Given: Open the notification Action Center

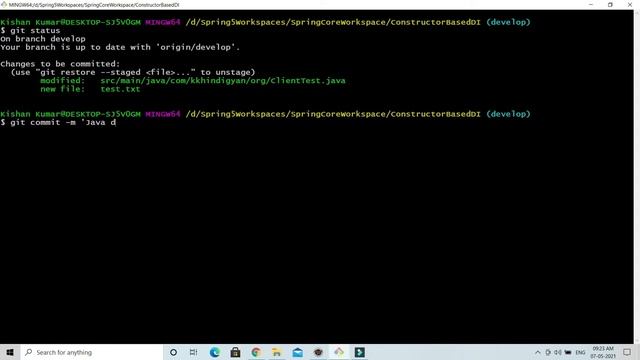Looking at the screenshot, I should click(x=627, y=352).
